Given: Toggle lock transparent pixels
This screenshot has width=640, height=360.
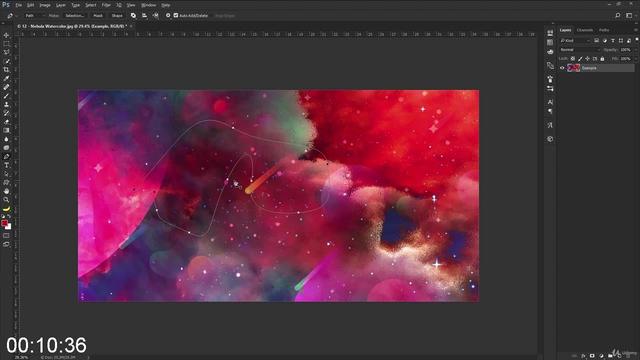Looking at the screenshot, I should pos(573,59).
